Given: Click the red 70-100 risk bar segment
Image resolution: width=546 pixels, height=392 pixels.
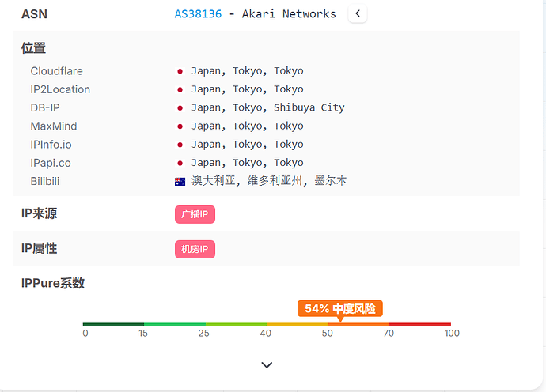Looking at the screenshot, I should (x=419, y=324).
